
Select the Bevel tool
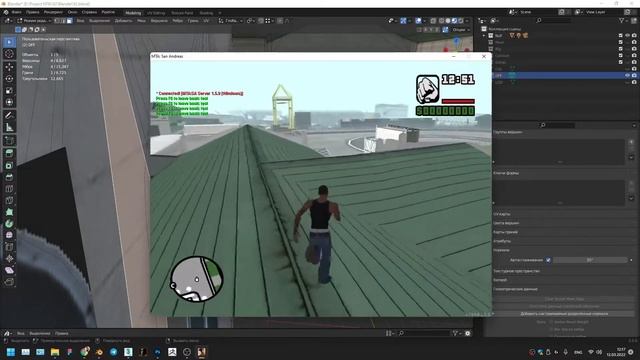coord(9,177)
